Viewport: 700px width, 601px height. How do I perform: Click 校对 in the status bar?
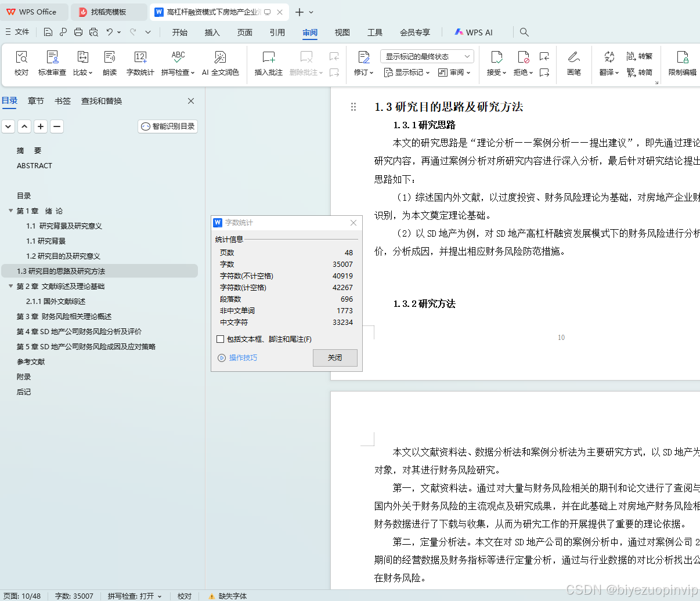[x=185, y=596]
